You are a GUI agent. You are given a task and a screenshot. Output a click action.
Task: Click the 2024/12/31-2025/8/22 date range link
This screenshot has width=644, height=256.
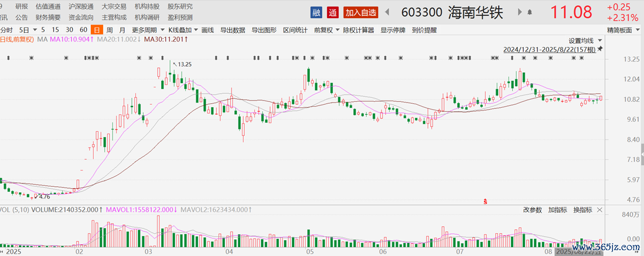coord(549,50)
